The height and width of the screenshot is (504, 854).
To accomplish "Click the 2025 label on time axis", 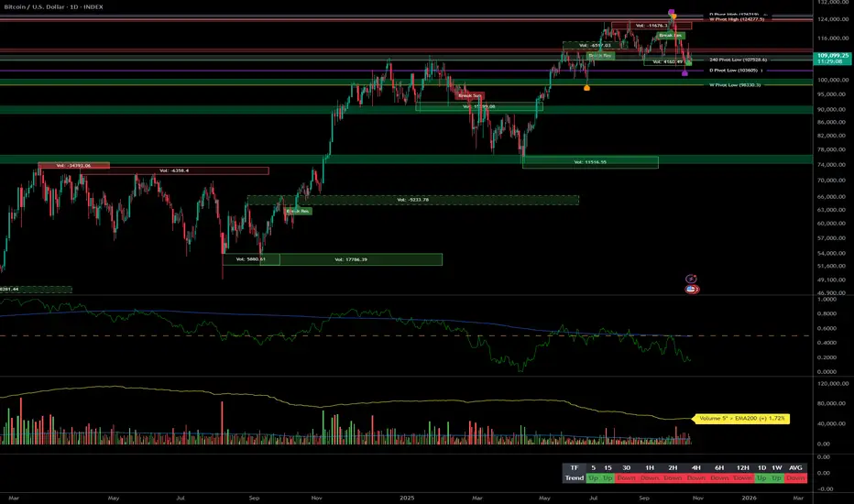I will coord(407,498).
